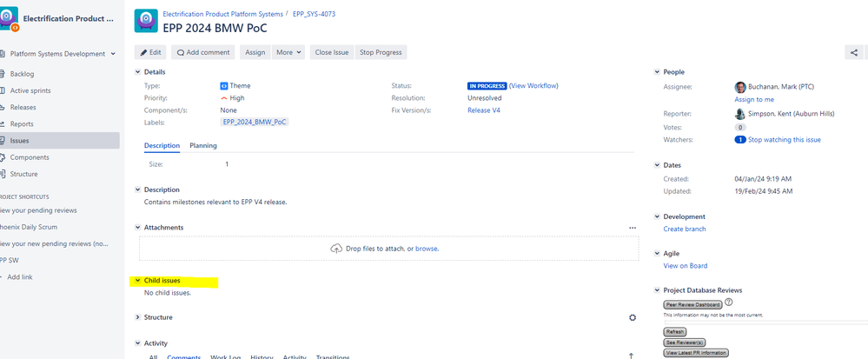The image size is (868, 359).
Task: Collapse the Details section
Action: (138, 72)
